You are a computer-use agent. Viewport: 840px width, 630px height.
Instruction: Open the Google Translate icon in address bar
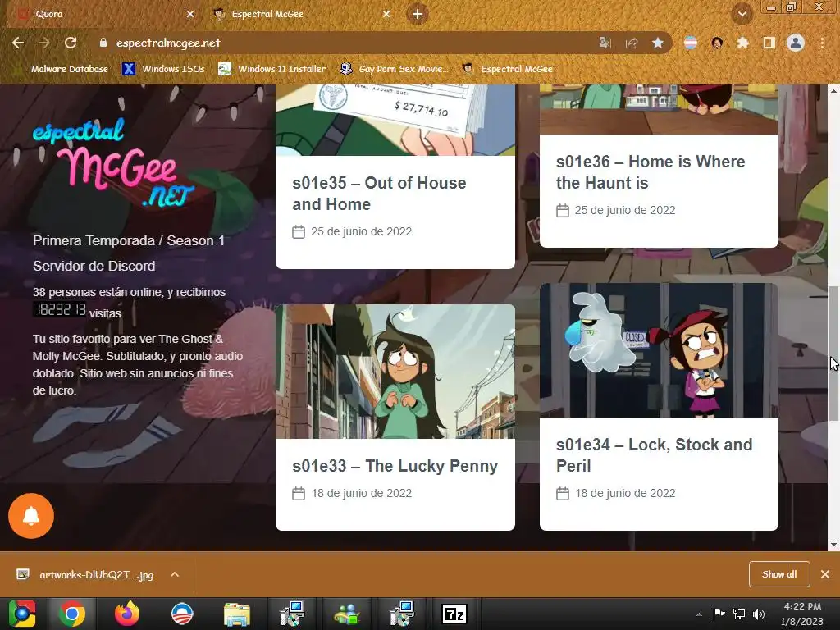[605, 43]
